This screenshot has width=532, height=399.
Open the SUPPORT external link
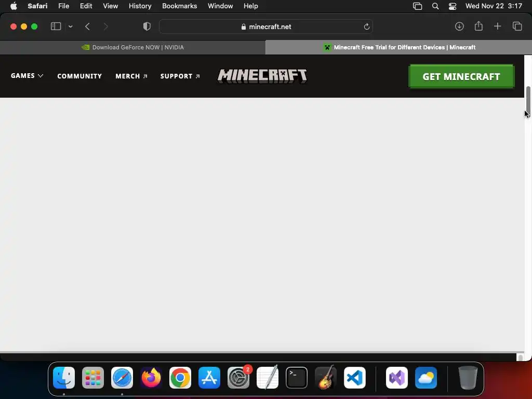[180, 76]
